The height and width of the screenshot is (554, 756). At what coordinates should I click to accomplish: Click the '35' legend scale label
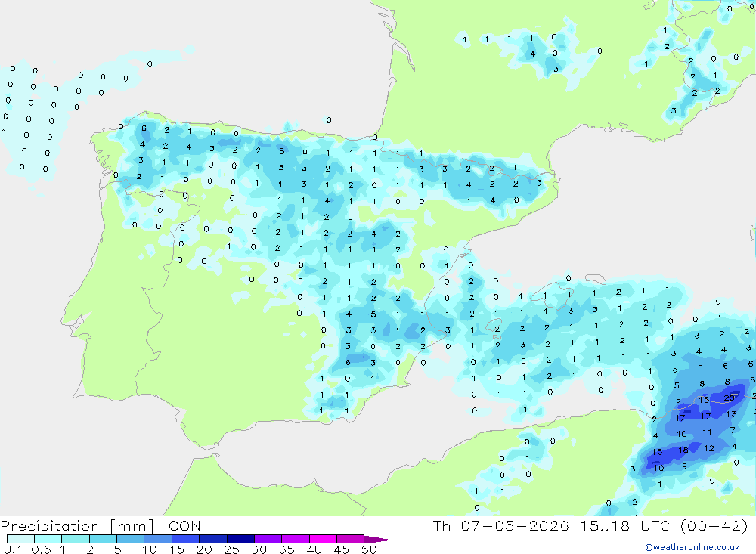[287, 549]
